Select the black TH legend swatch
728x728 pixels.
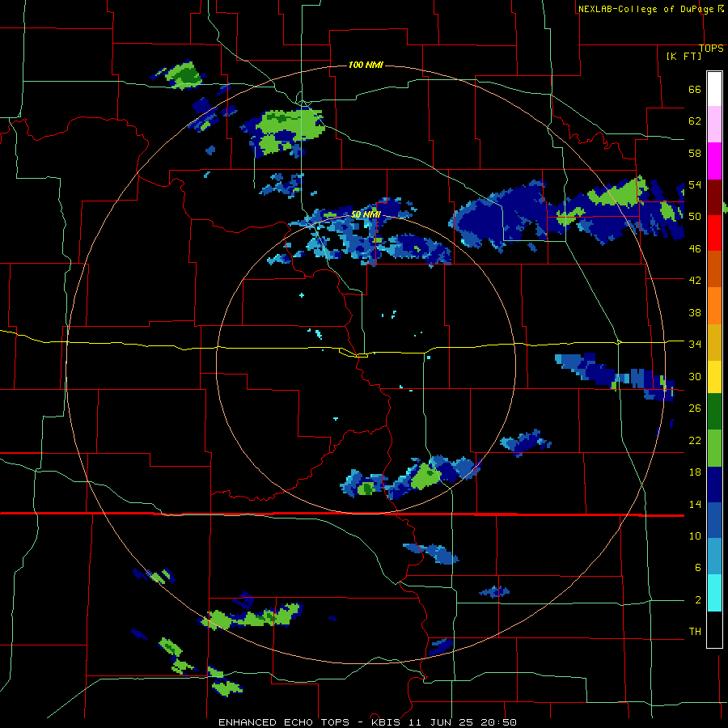(x=714, y=629)
